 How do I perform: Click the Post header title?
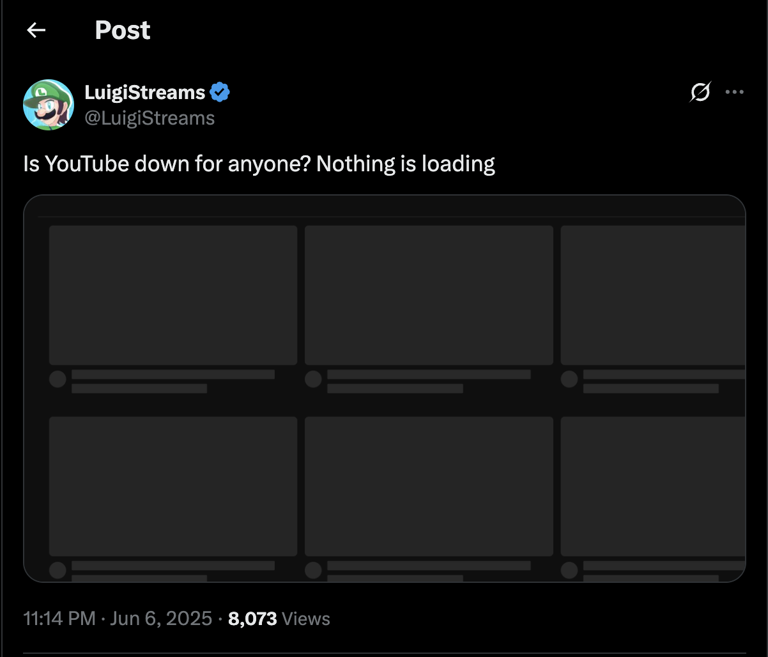pyautogui.click(x=122, y=30)
